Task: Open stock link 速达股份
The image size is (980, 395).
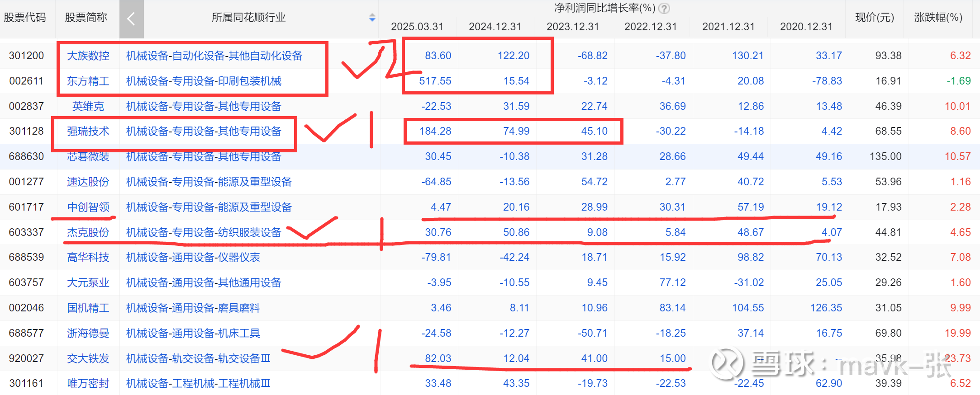Action: tap(88, 182)
